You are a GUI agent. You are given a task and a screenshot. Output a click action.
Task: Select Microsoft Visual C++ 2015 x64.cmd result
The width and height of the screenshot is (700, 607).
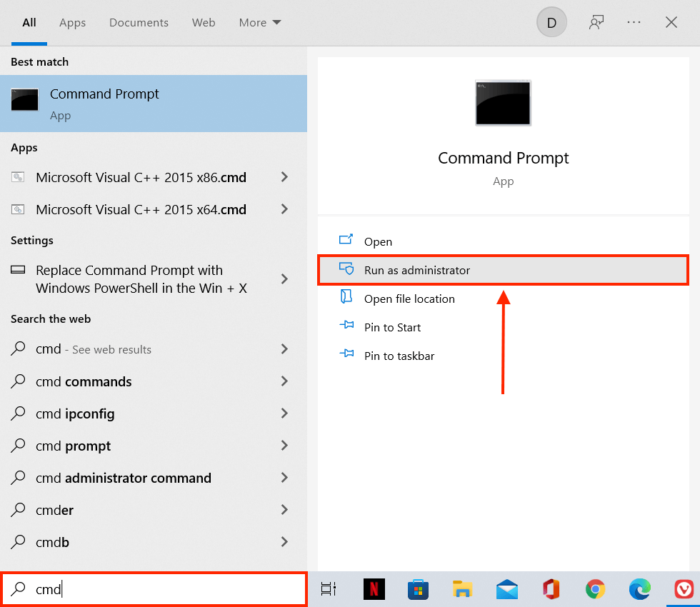click(x=141, y=209)
